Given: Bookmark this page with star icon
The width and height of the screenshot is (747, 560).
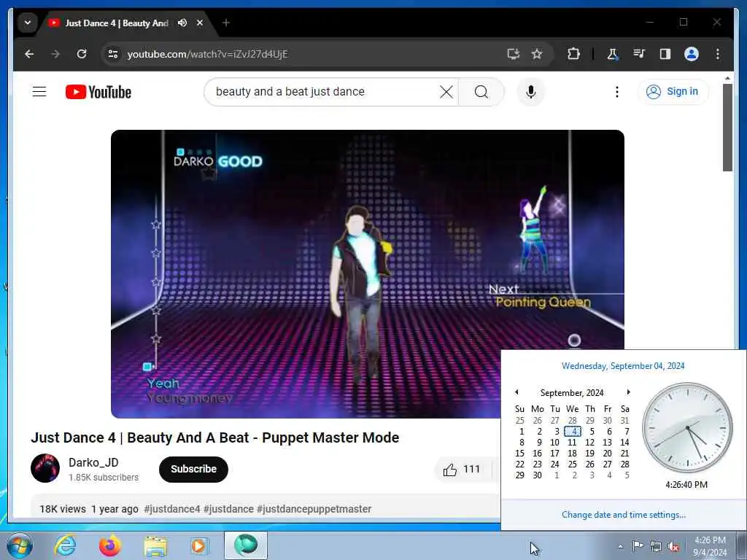Looking at the screenshot, I should [537, 54].
